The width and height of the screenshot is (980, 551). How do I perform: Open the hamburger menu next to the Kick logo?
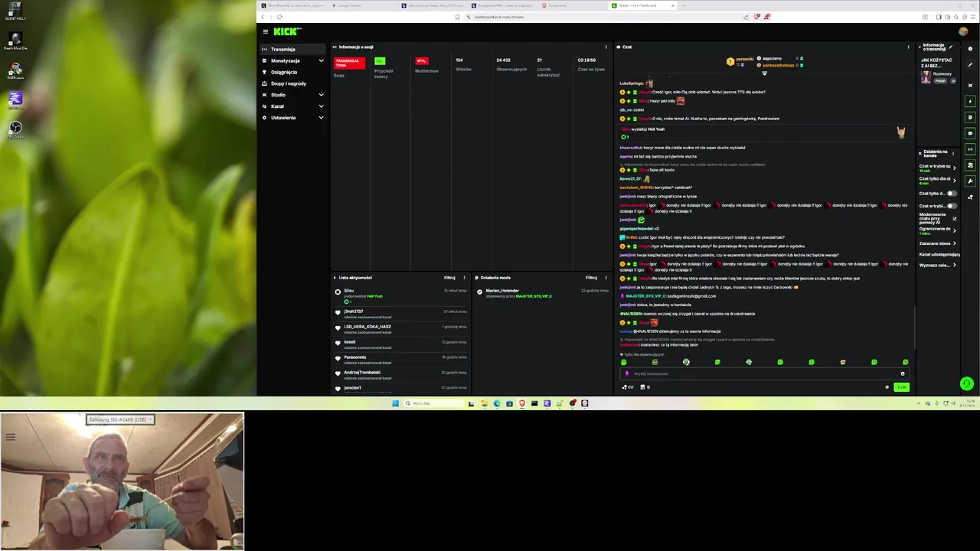(x=265, y=31)
